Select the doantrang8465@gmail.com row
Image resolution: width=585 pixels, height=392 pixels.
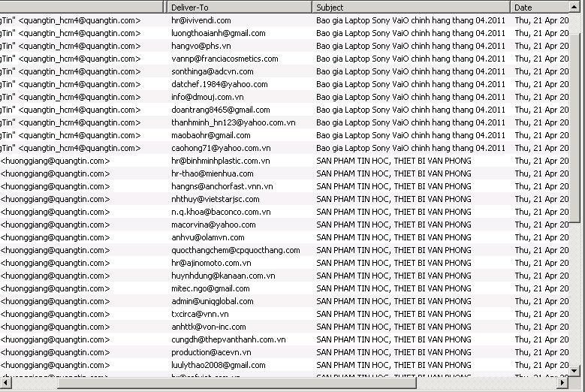tap(285, 110)
